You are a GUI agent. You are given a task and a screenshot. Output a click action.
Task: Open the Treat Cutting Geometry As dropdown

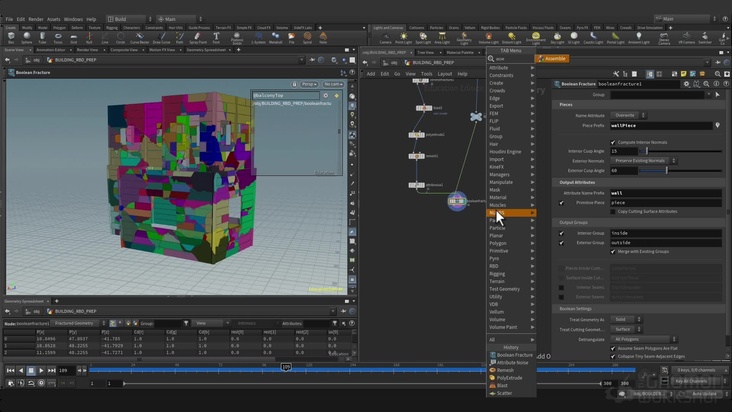pos(626,329)
